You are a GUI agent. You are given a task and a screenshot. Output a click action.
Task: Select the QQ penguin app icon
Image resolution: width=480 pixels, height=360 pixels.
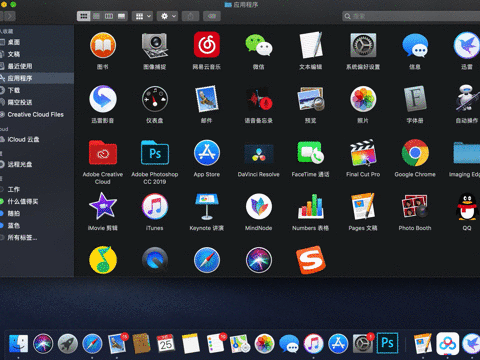467,206
